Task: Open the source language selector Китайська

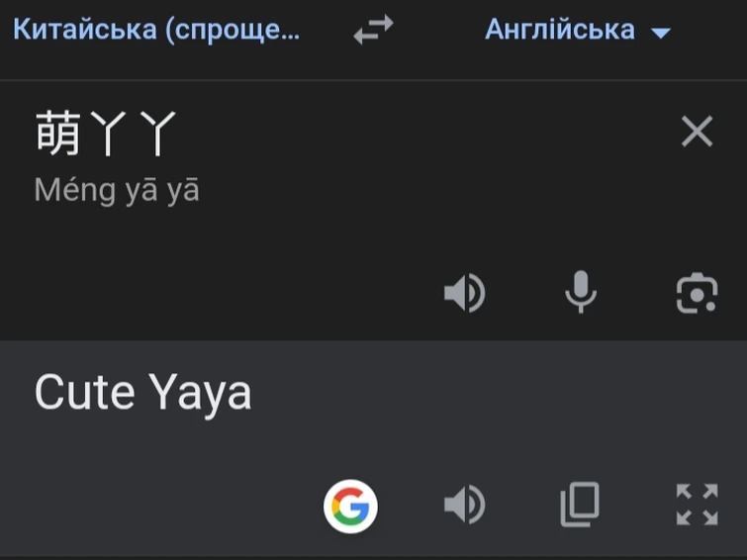Action: [x=156, y=30]
